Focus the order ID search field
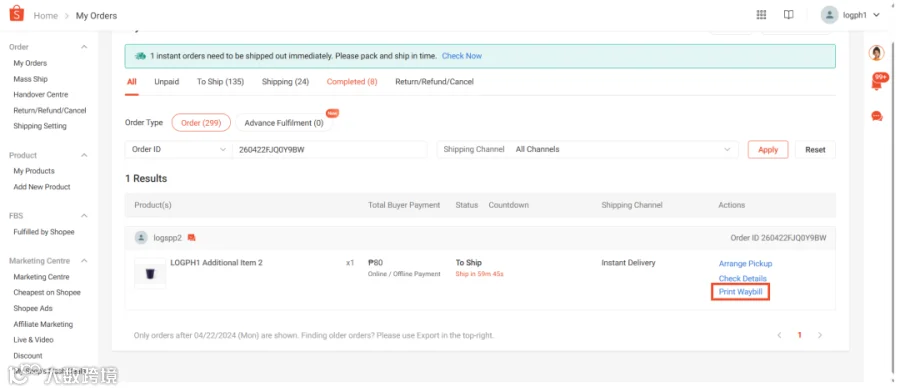Viewport: 900px width, 392px height. [x=329, y=149]
